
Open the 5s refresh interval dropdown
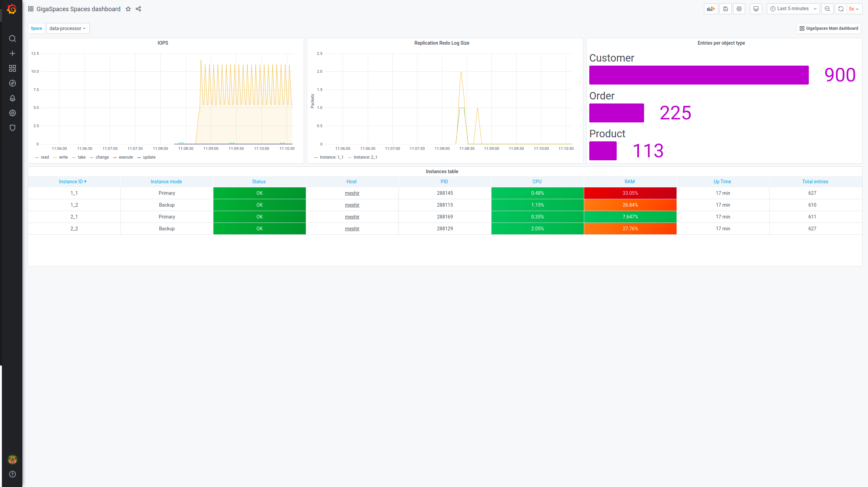click(x=854, y=9)
